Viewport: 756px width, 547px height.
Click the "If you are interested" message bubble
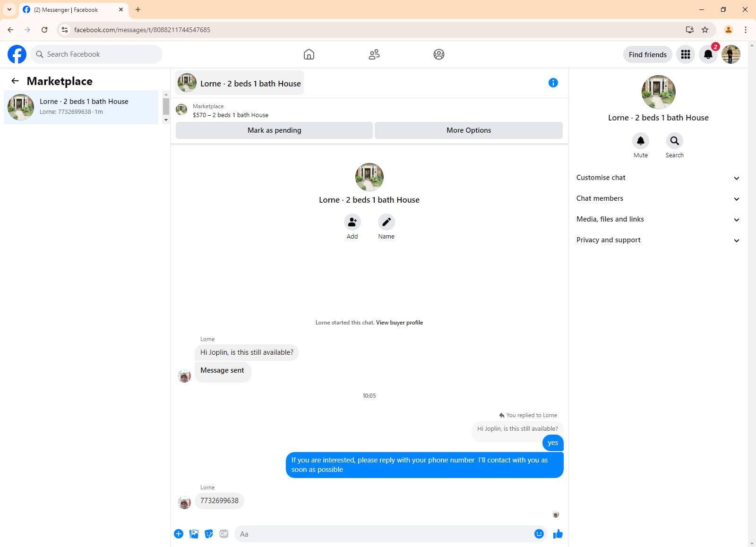coord(425,465)
